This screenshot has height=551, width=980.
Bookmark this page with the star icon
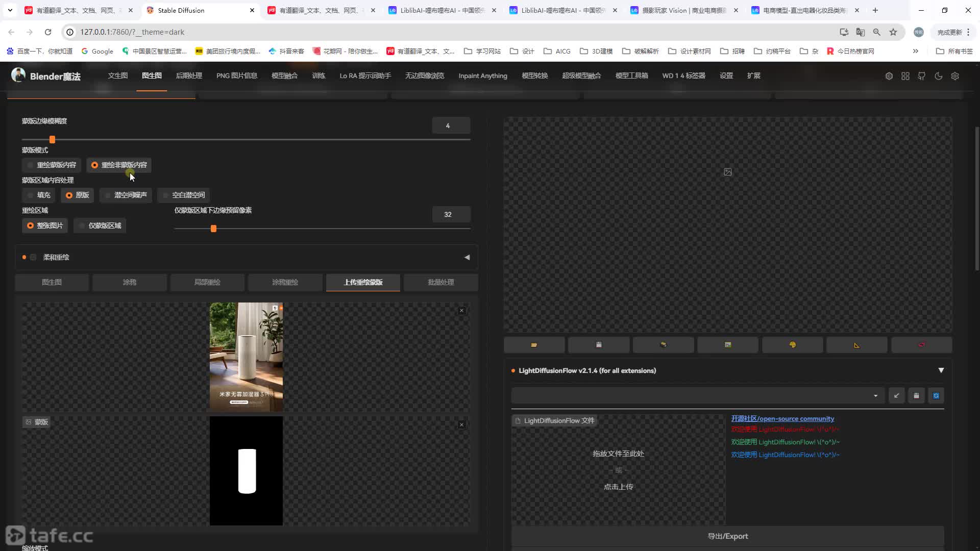pos(893,32)
